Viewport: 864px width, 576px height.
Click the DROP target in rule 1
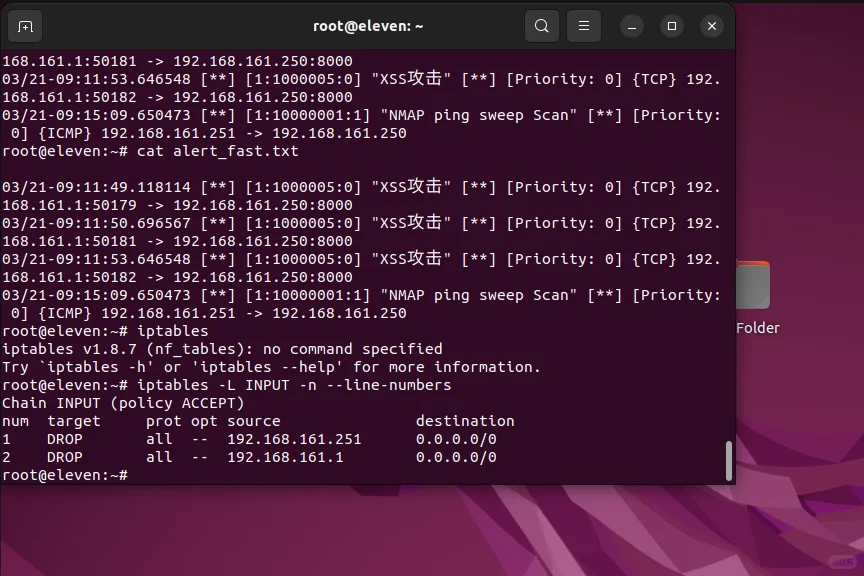coord(64,439)
